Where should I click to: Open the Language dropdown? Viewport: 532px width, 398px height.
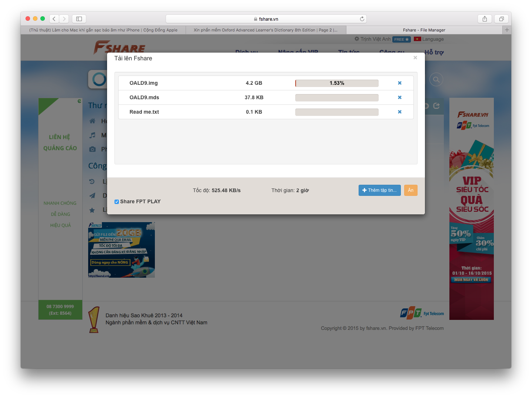pos(429,39)
